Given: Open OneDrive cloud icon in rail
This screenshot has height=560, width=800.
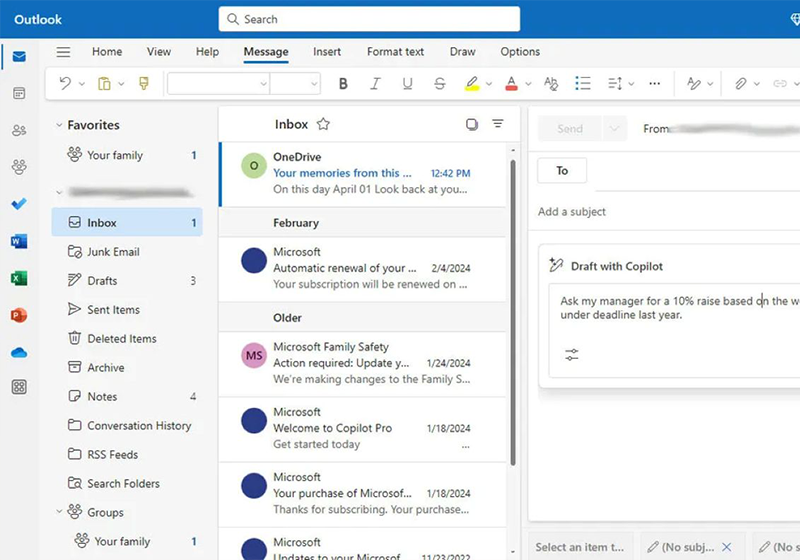Looking at the screenshot, I should (19, 352).
